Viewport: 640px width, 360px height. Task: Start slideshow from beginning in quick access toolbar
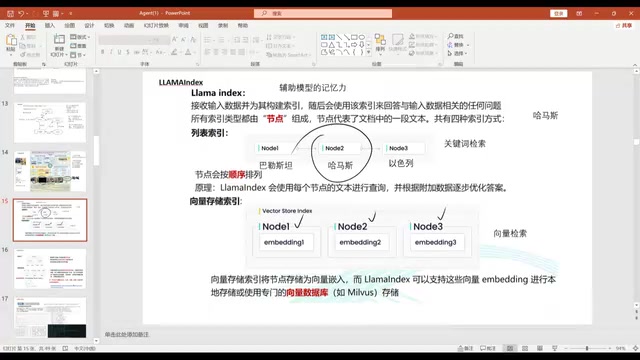[x=46, y=13]
